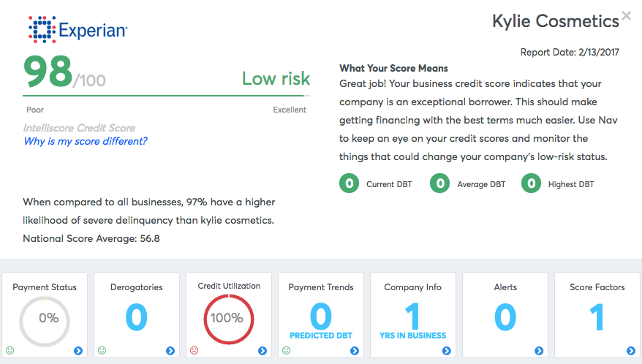Click the Alerts count 0

tap(505, 316)
